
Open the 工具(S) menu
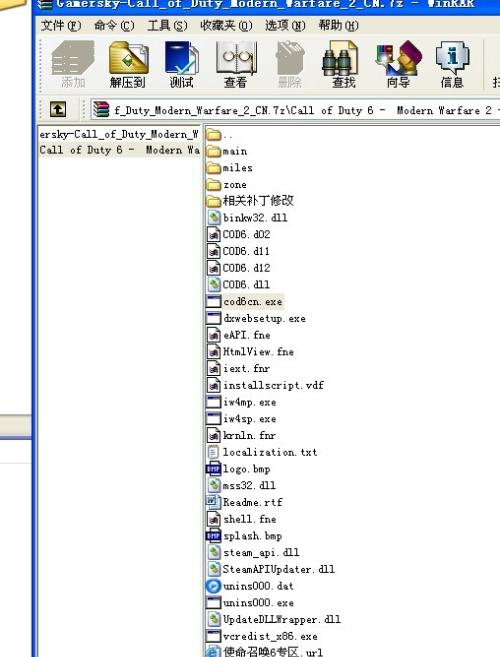click(167, 26)
